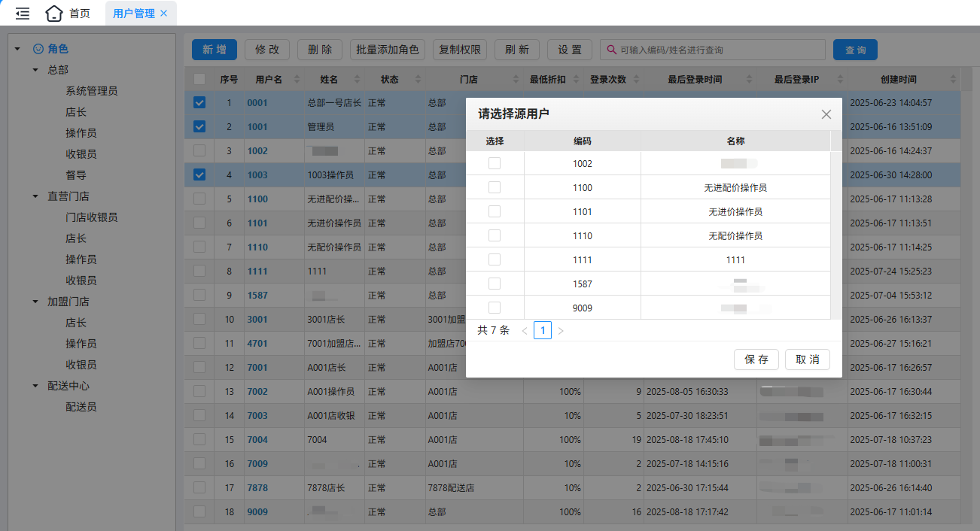
Task: Click 取消 button in dialog
Action: coord(808,360)
